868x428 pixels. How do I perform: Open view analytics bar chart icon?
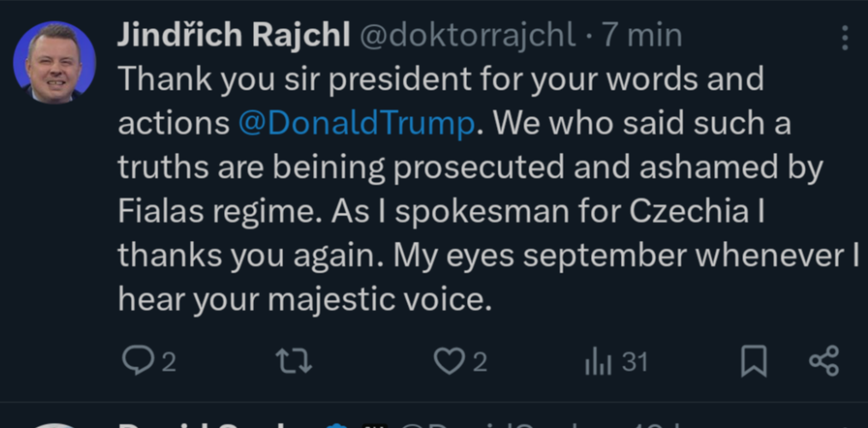[598, 362]
